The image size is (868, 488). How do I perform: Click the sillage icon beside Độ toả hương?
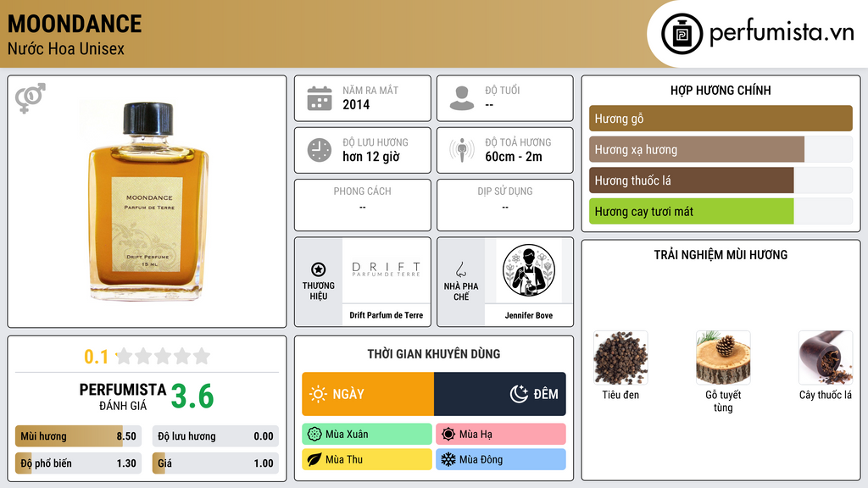pyautogui.click(x=462, y=150)
